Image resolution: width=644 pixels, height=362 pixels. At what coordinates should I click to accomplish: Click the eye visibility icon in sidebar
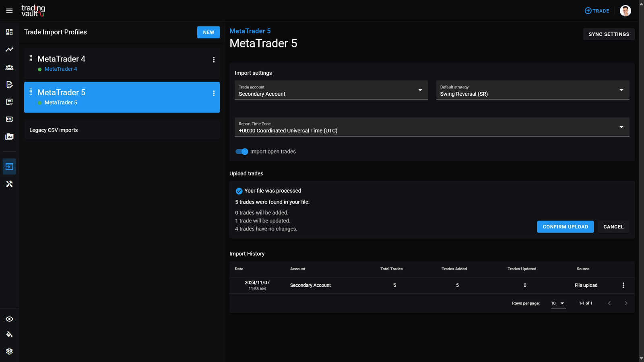pyautogui.click(x=9, y=319)
